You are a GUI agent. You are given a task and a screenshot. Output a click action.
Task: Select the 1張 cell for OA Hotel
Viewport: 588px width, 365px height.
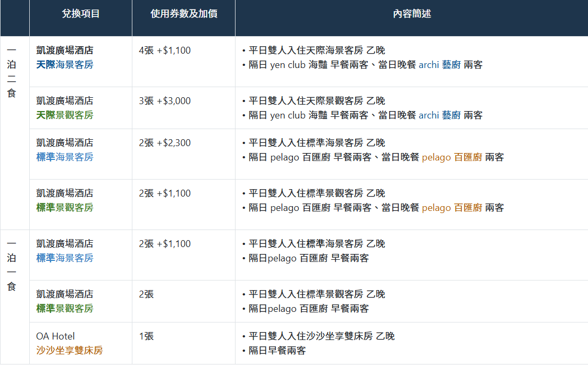pos(146,336)
